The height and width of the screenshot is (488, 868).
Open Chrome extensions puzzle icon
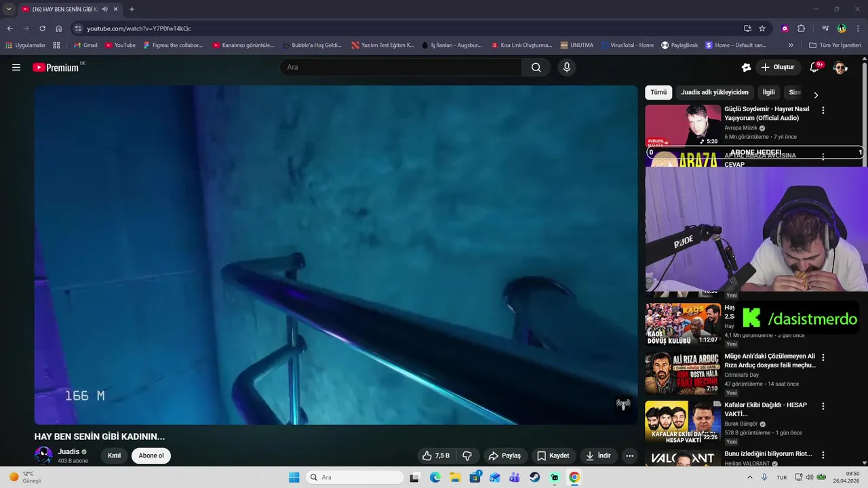801,28
